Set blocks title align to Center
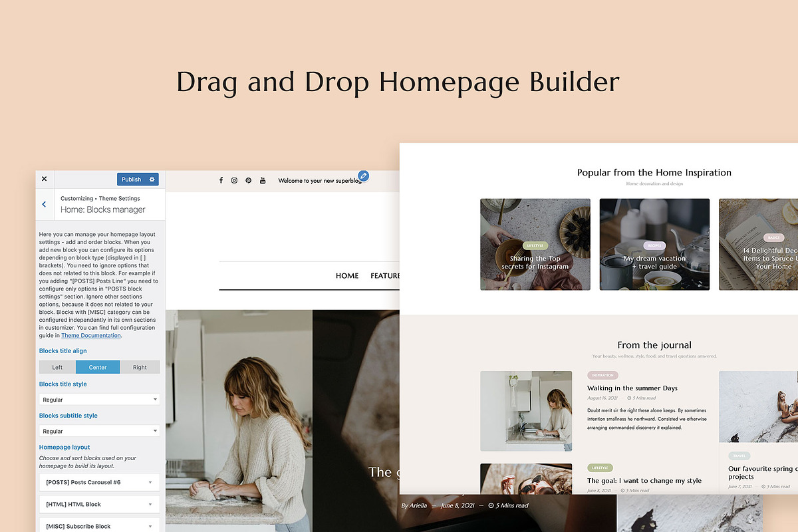This screenshot has height=532, width=798. [x=98, y=367]
